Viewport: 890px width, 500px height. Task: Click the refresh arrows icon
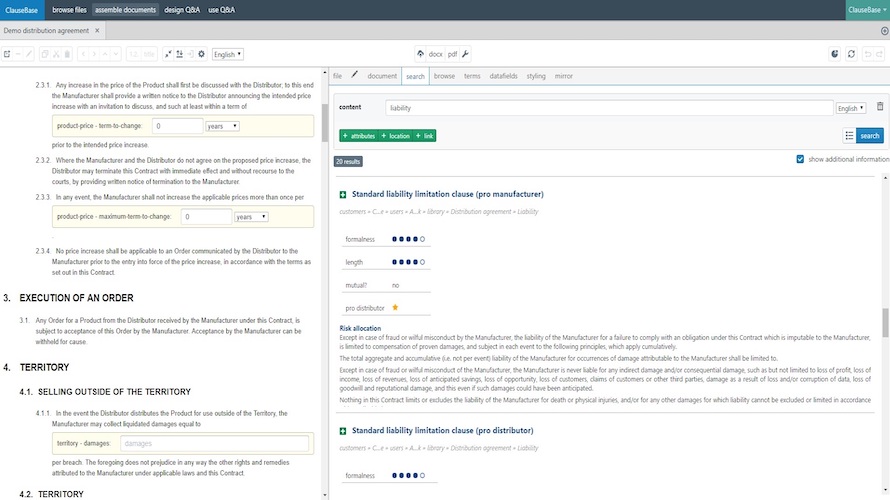pyautogui.click(x=851, y=54)
